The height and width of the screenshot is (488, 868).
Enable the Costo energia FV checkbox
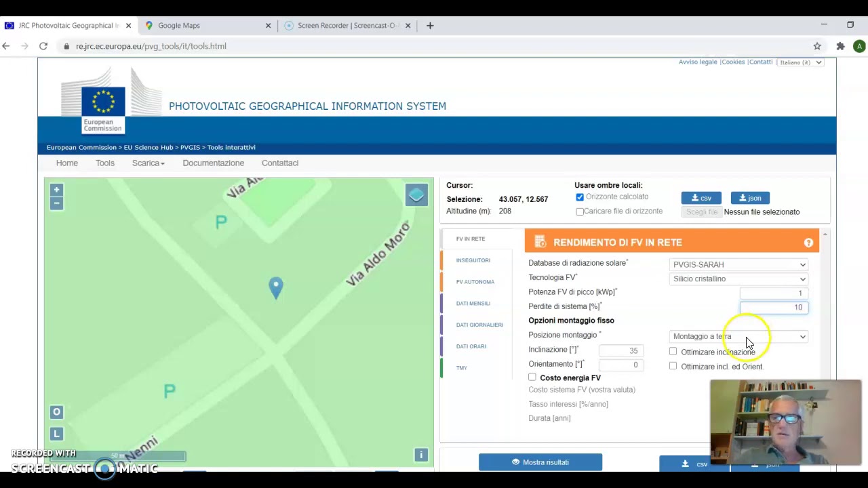532,377
